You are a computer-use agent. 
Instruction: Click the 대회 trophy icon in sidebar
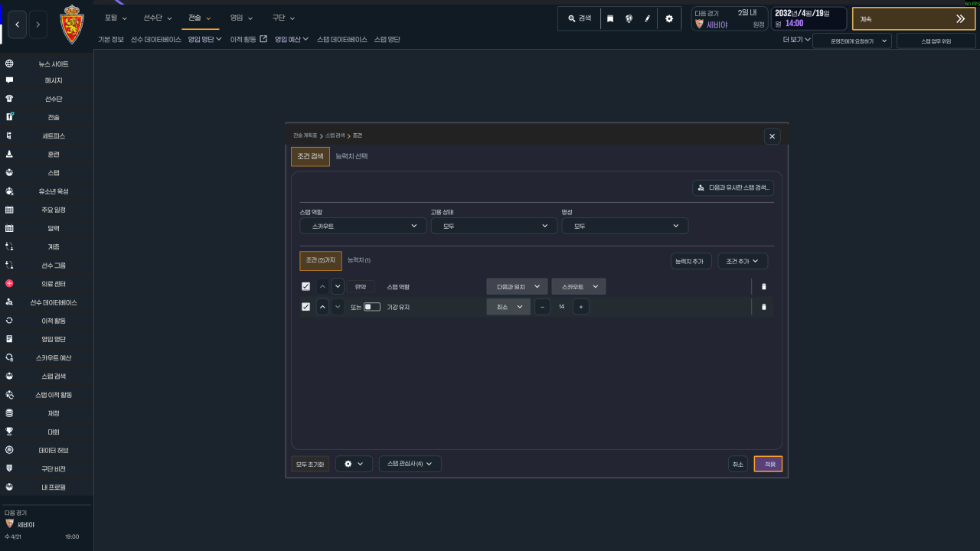tap(9, 432)
